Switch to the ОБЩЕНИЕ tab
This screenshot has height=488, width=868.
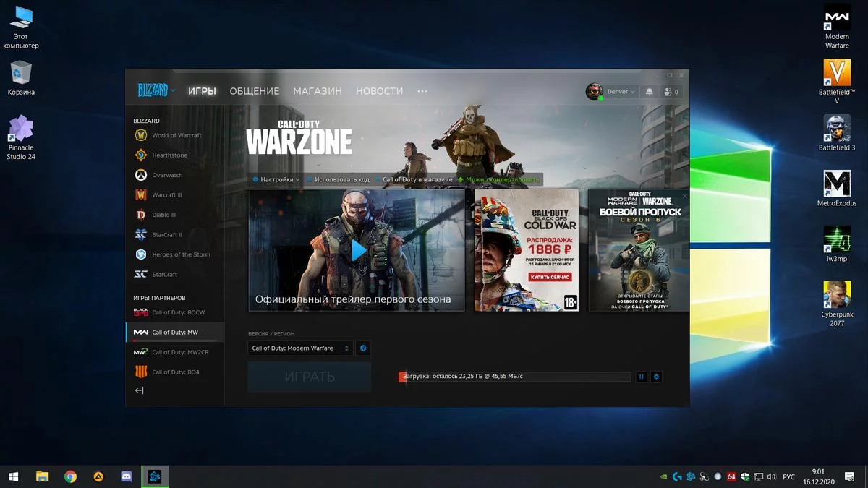coord(255,91)
